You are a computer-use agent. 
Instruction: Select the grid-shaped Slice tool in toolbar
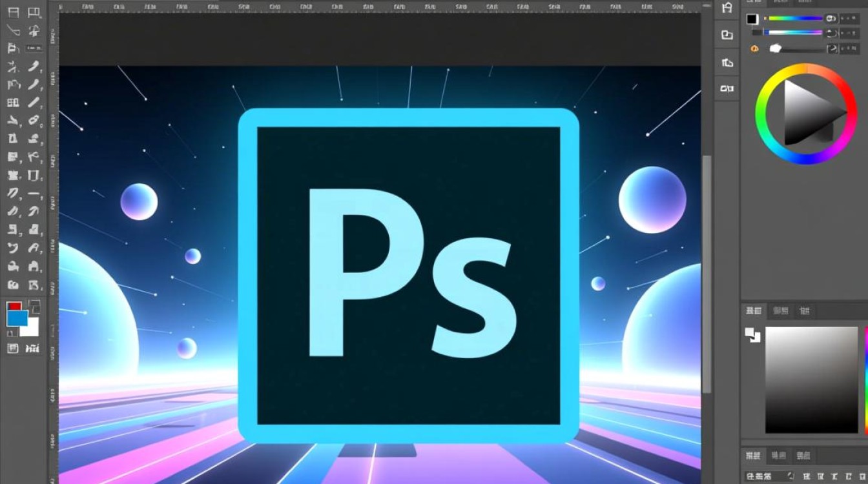point(13,103)
